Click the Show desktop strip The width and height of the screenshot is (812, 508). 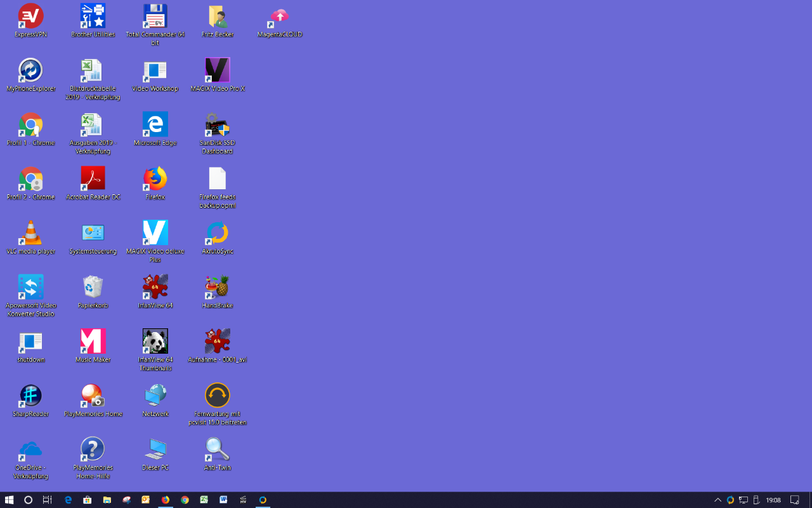810,500
